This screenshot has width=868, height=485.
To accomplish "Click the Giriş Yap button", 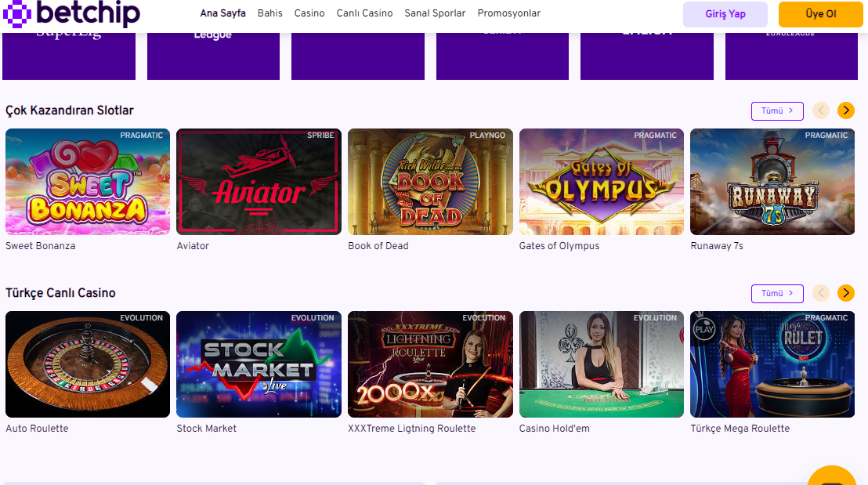I will (725, 14).
